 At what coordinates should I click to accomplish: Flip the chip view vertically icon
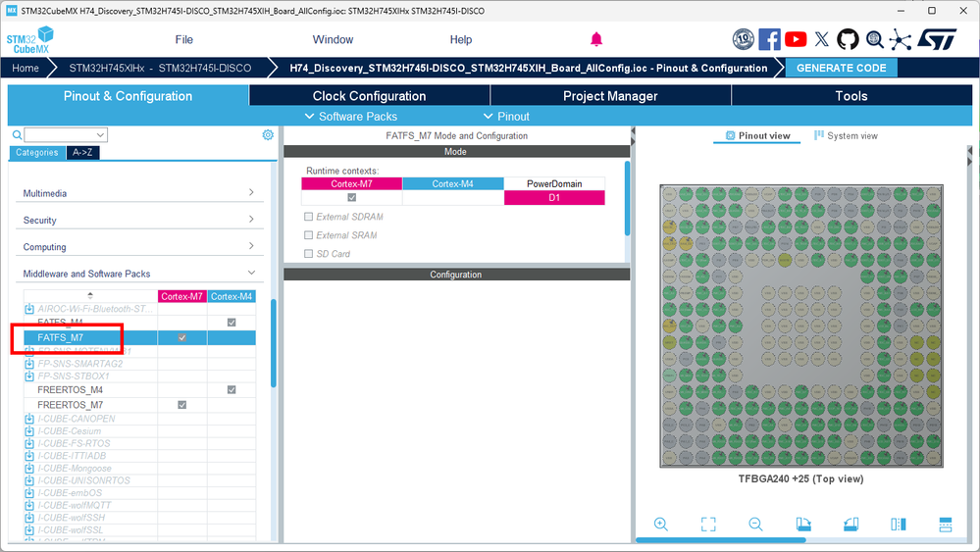click(x=946, y=524)
